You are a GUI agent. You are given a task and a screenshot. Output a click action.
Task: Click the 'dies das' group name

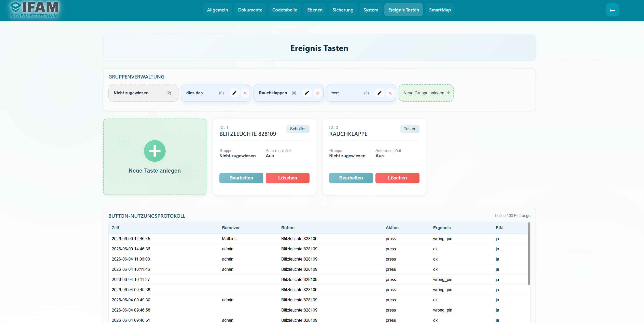pyautogui.click(x=194, y=93)
